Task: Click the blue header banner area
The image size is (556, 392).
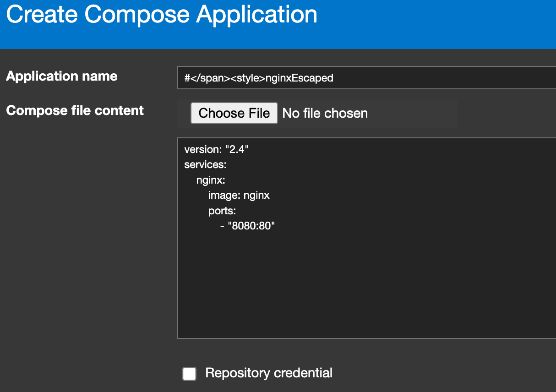Action: coord(435,25)
